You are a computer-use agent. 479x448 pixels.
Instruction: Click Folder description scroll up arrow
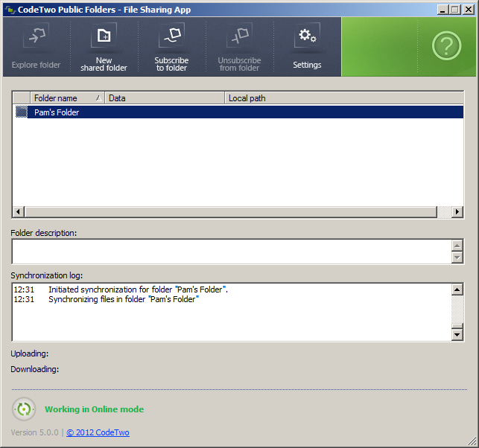click(x=457, y=246)
